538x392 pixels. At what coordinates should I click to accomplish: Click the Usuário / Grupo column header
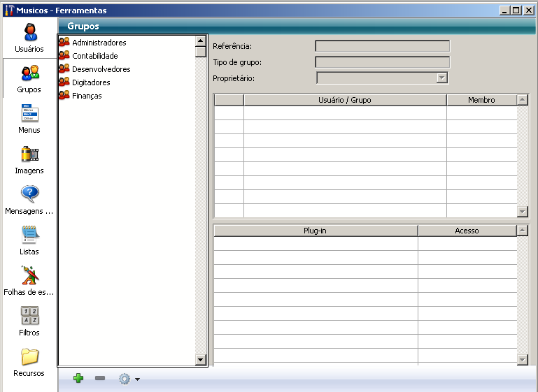pos(345,100)
